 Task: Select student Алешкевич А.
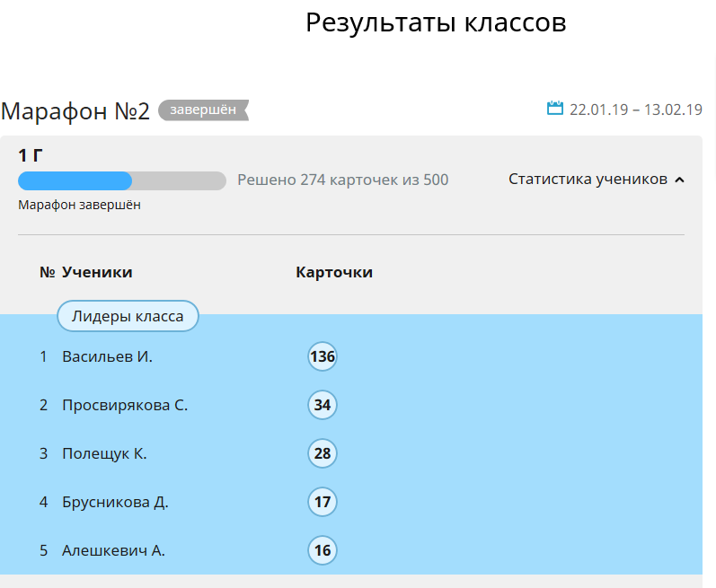point(113,550)
